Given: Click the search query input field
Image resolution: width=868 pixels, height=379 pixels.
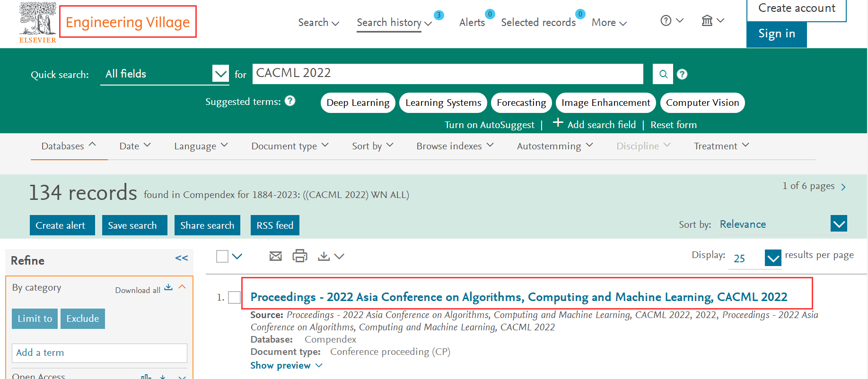Looking at the screenshot, I should point(447,74).
